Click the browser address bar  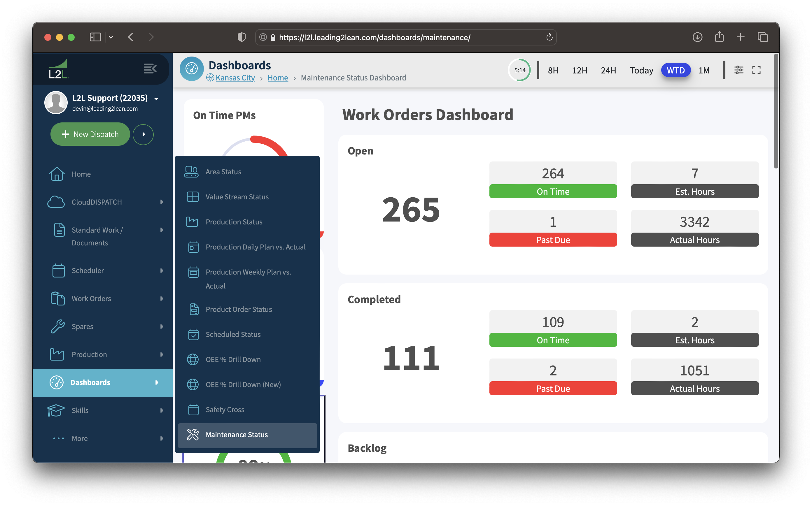click(x=405, y=37)
